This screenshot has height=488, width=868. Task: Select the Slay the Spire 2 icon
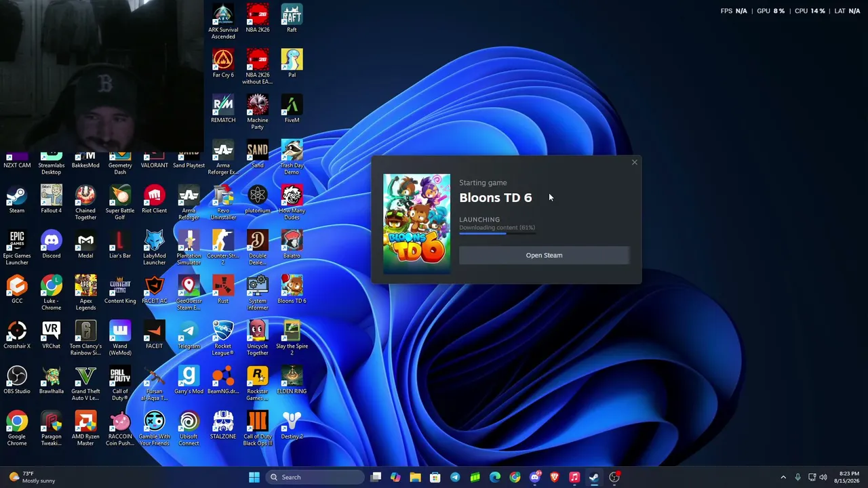(292, 339)
